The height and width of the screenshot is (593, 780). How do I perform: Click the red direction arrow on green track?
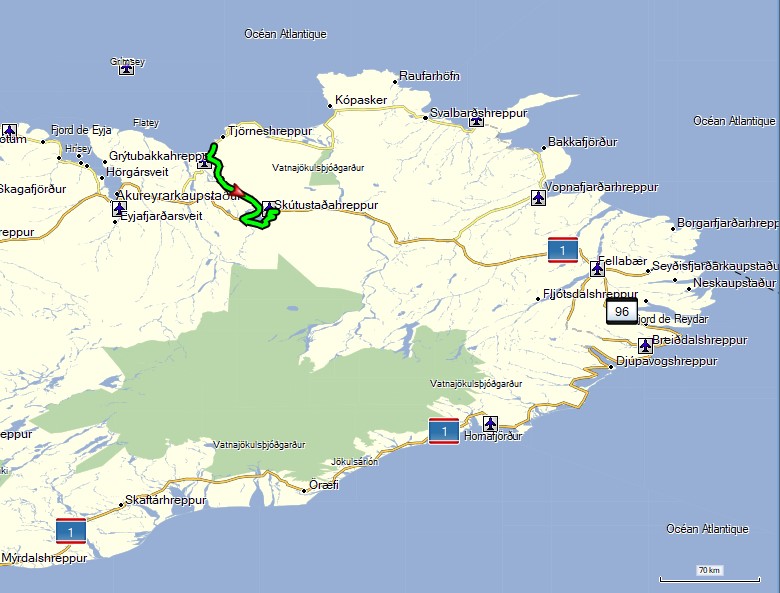click(237, 189)
